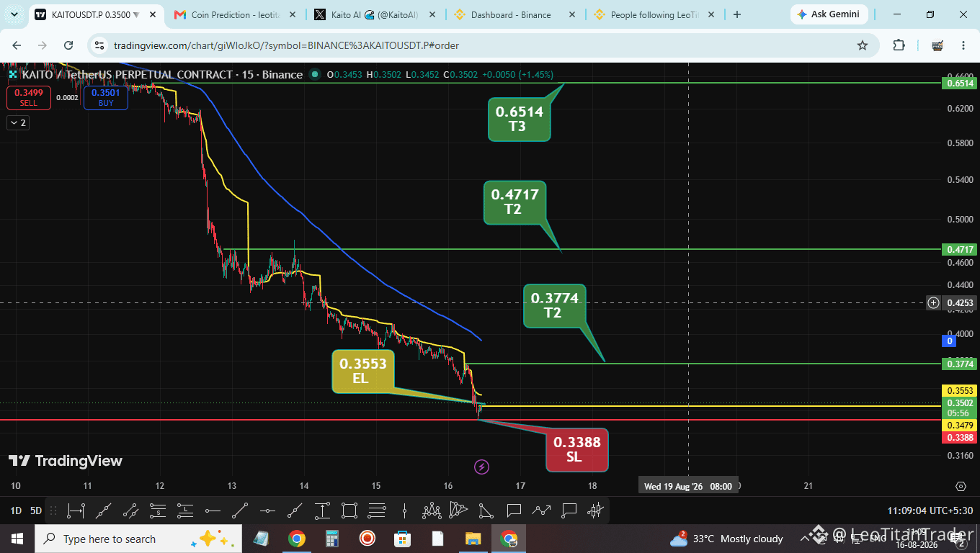Select the Vertical Line drawing tool
The height and width of the screenshot is (553, 980).
coord(404,511)
